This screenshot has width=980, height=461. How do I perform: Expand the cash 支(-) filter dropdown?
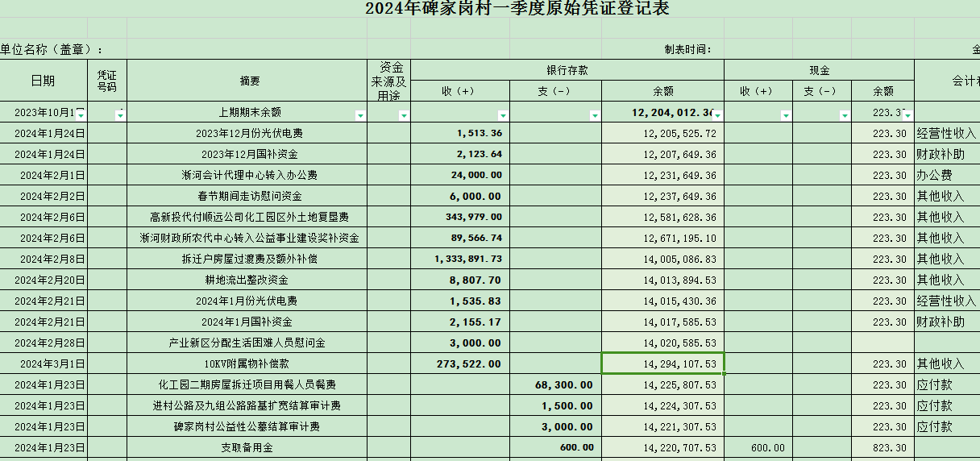pyautogui.click(x=845, y=115)
